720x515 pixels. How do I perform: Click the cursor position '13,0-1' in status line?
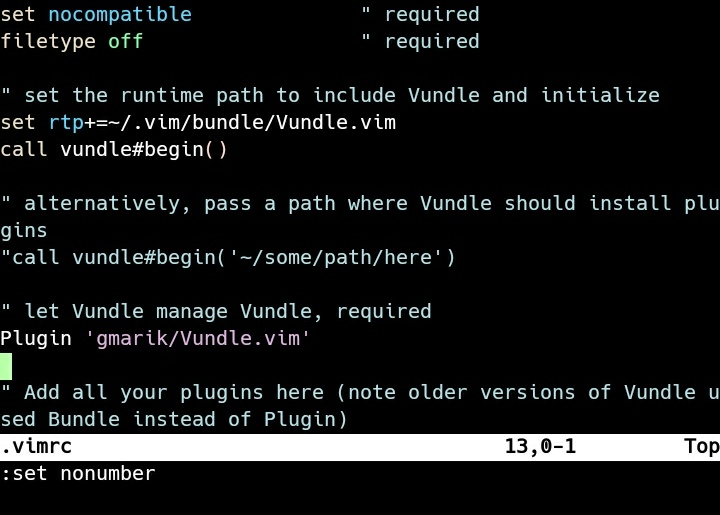540,447
